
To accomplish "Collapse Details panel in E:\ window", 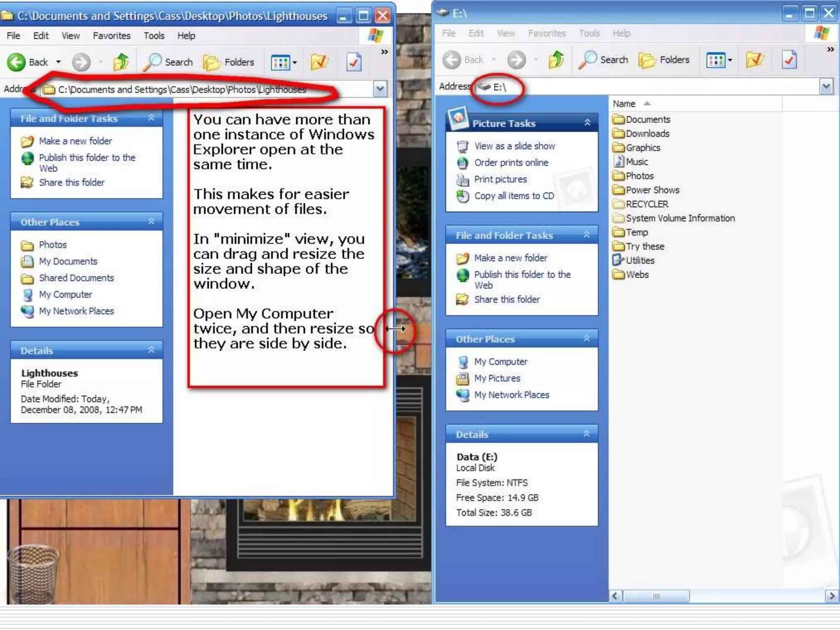I will click(x=587, y=434).
